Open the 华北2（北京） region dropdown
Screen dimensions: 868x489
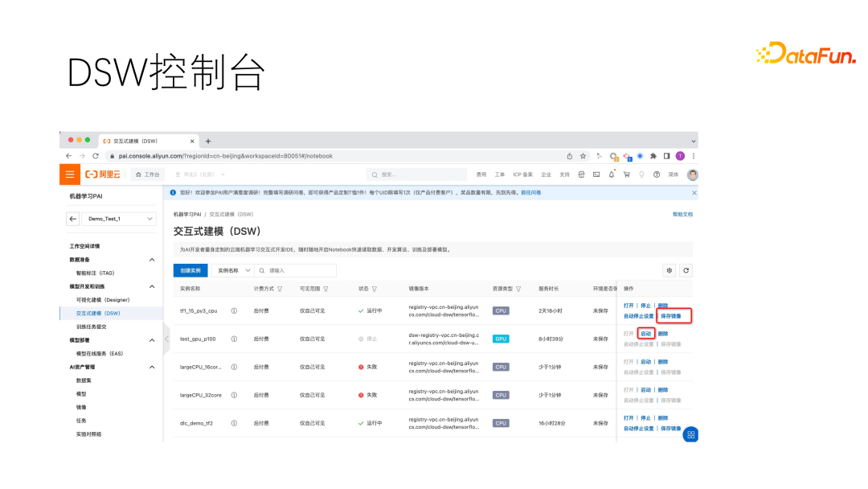200,175
